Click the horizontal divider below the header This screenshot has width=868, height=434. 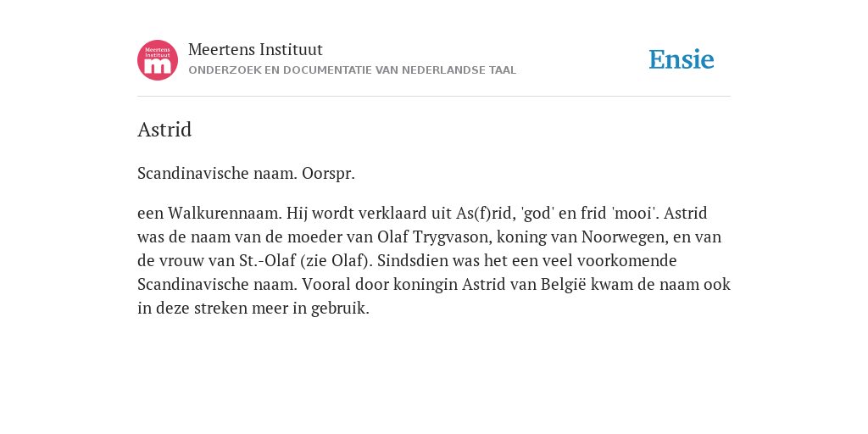434,97
